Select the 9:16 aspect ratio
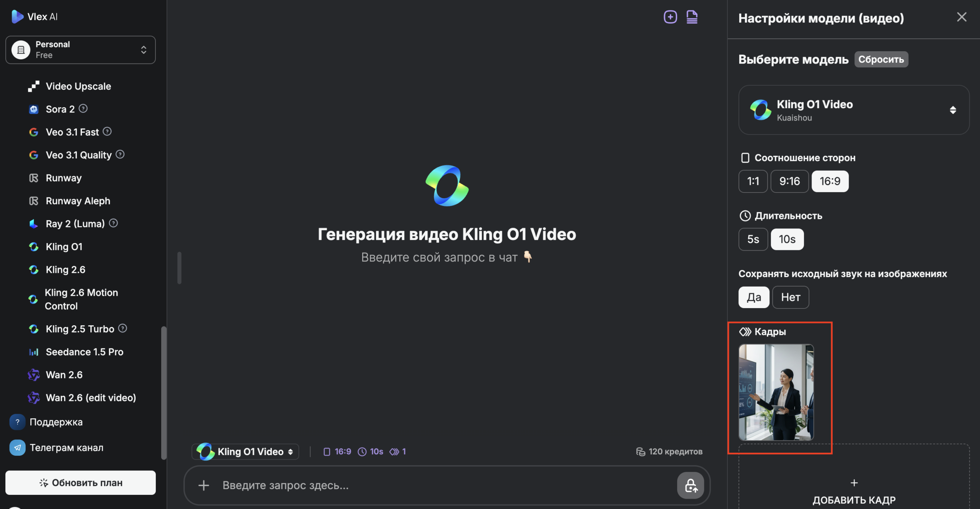 coord(789,181)
